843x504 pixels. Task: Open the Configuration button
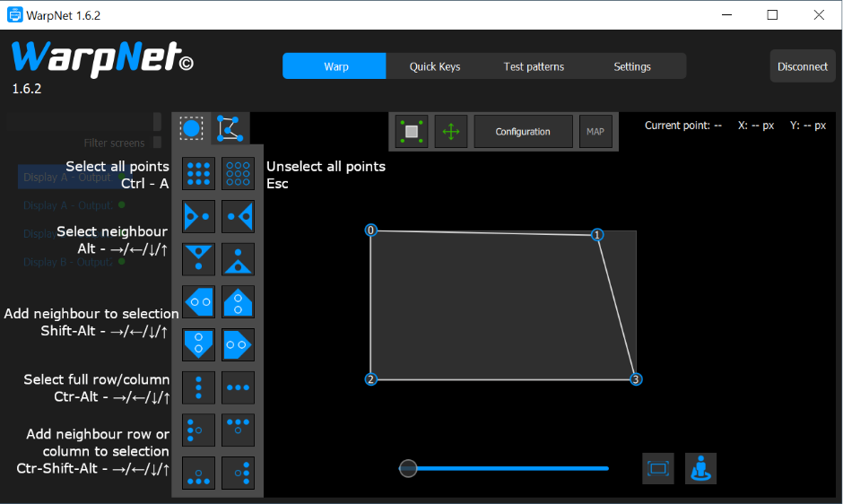[523, 131]
